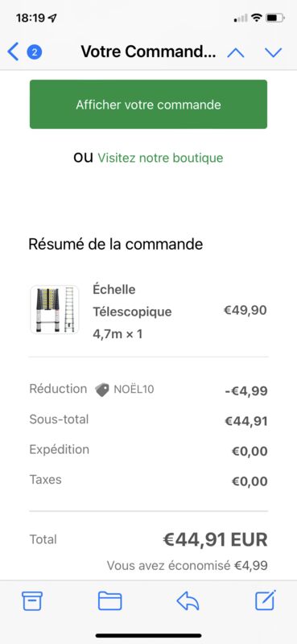Viewport: 297px width, 644px height.
Task: Tap the battery indicator icon
Action: point(274,18)
